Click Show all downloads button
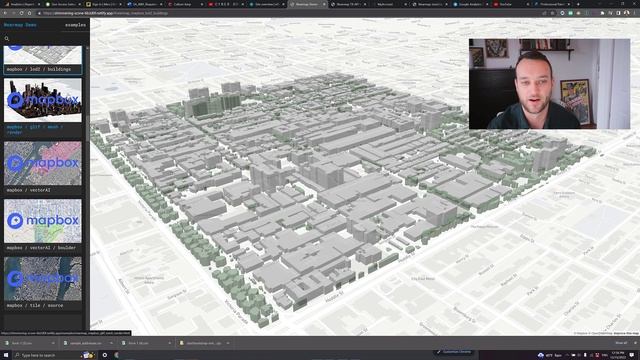This screenshot has height=360, width=640. coord(621,343)
